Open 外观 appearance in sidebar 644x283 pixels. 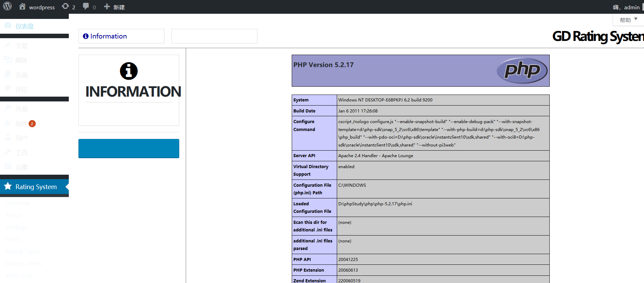tap(34, 109)
